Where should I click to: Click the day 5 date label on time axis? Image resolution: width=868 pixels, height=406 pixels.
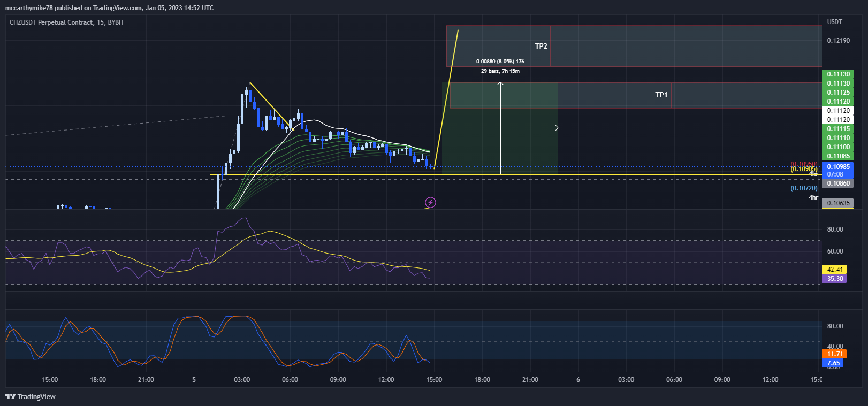tap(194, 380)
